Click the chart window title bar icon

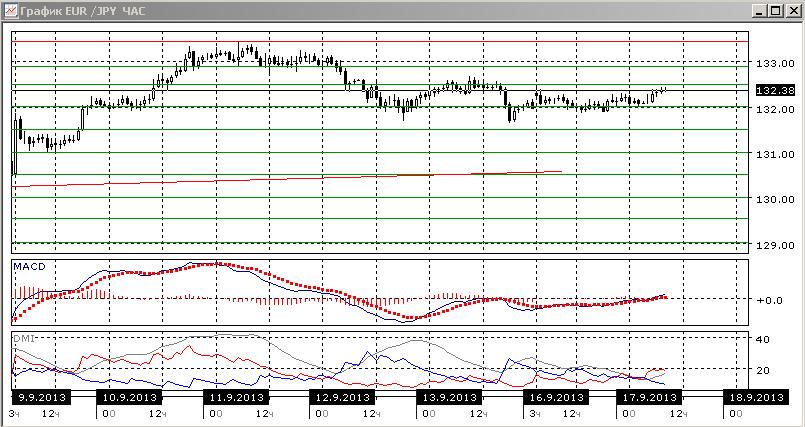pyautogui.click(x=10, y=10)
